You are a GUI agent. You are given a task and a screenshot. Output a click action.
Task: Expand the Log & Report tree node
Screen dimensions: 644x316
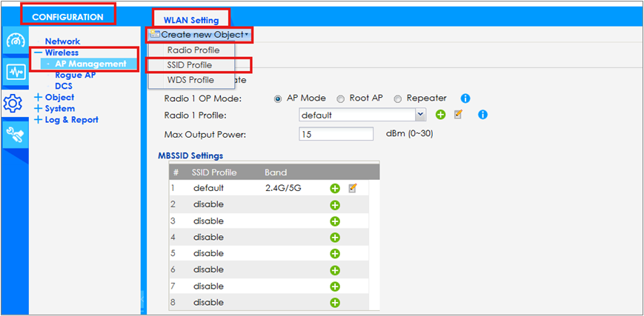click(39, 120)
